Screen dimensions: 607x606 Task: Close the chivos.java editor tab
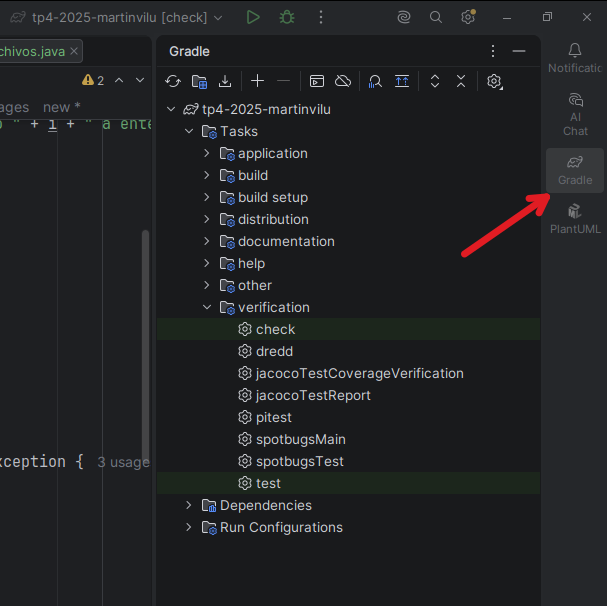pyautogui.click(x=74, y=51)
